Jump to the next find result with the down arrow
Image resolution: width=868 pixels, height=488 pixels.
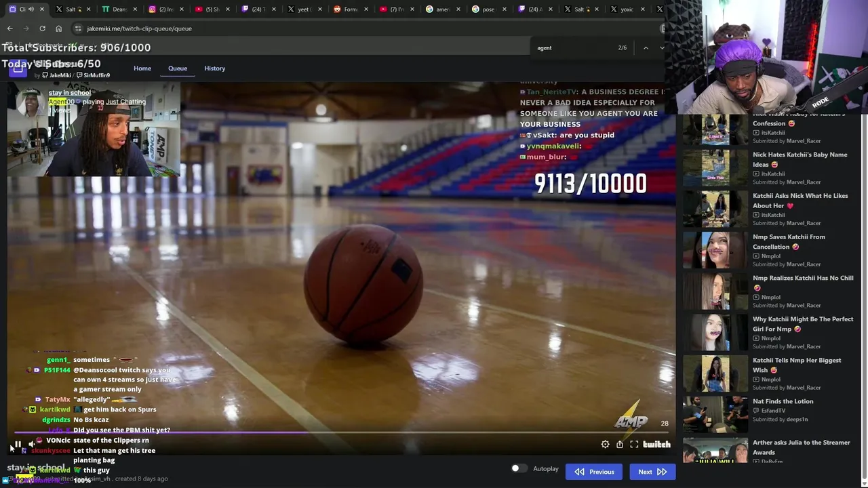point(662,48)
